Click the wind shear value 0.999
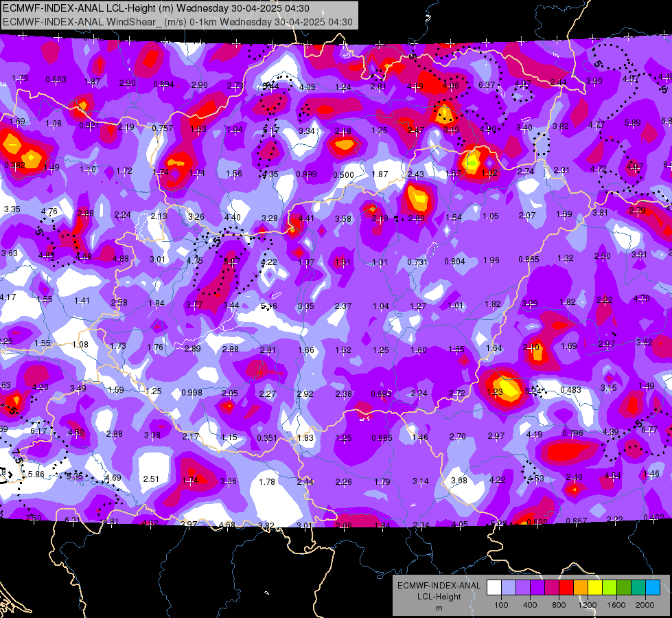672x618 pixels. [306, 174]
